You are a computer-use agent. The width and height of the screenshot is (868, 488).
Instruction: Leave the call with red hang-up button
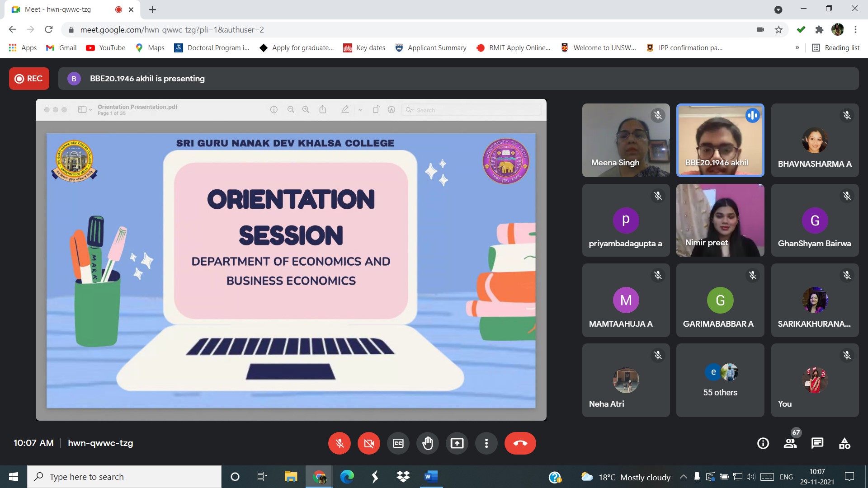[x=520, y=443]
